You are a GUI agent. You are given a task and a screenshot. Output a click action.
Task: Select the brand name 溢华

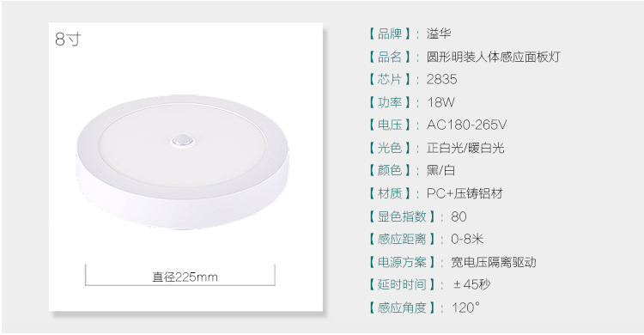439,33
